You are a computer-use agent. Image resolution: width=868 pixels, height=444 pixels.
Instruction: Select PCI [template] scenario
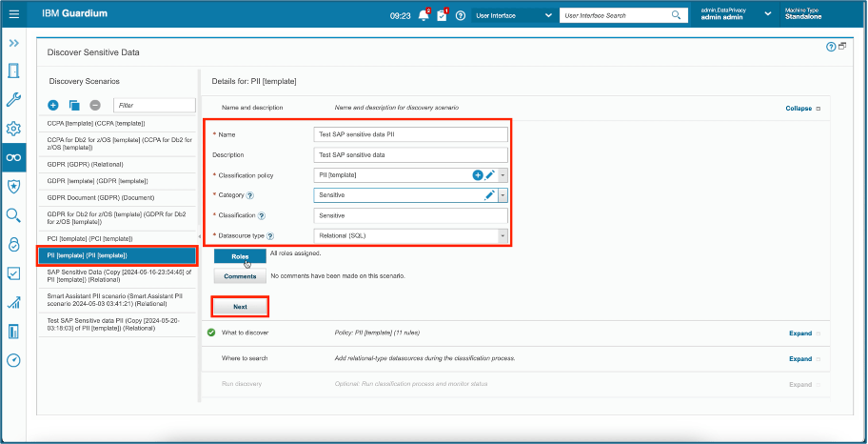(x=117, y=238)
